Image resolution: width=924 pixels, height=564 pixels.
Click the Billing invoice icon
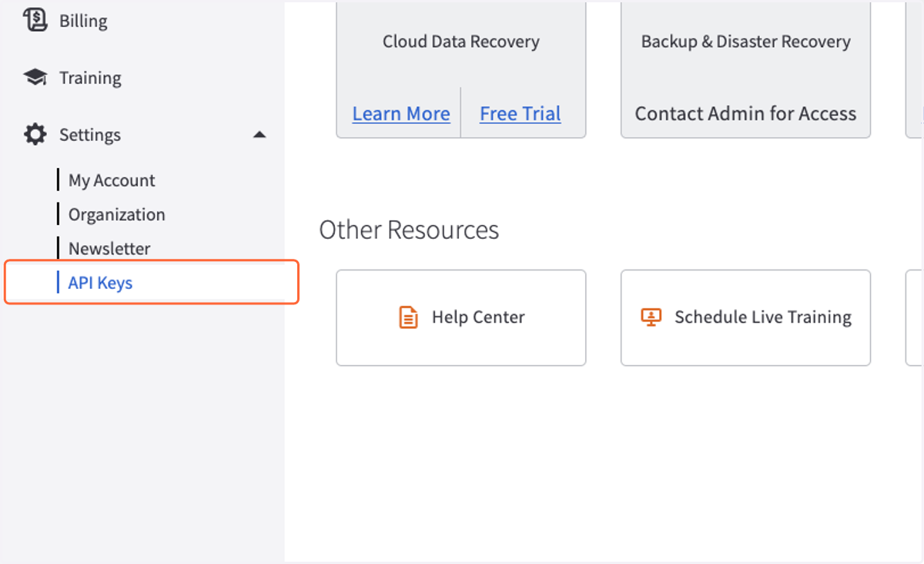(x=35, y=19)
